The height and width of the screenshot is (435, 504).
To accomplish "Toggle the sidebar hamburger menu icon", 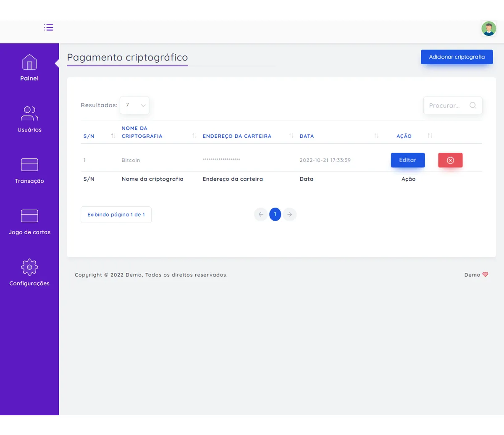I will point(49,28).
